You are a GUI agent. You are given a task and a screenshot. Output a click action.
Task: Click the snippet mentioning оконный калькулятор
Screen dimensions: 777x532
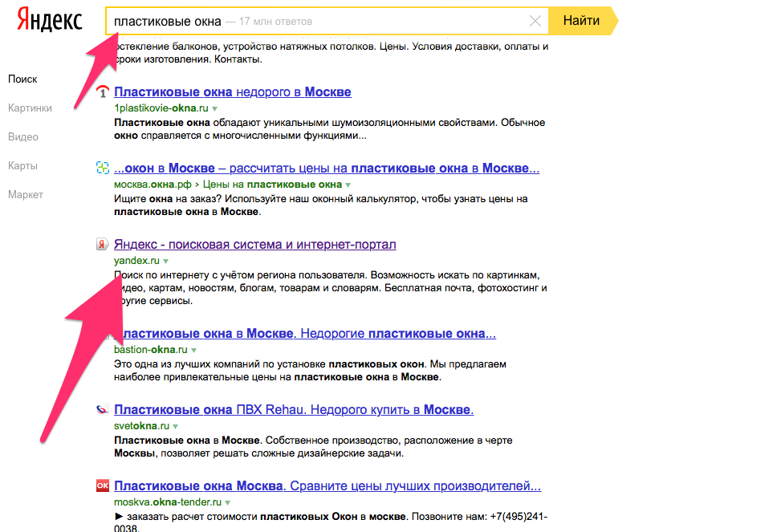click(x=320, y=205)
